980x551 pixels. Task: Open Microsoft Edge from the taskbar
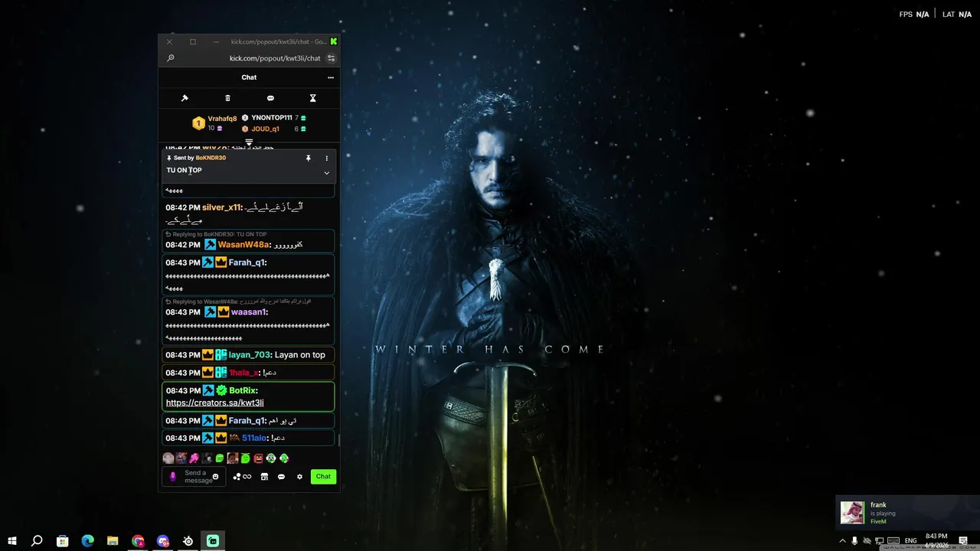(87, 541)
